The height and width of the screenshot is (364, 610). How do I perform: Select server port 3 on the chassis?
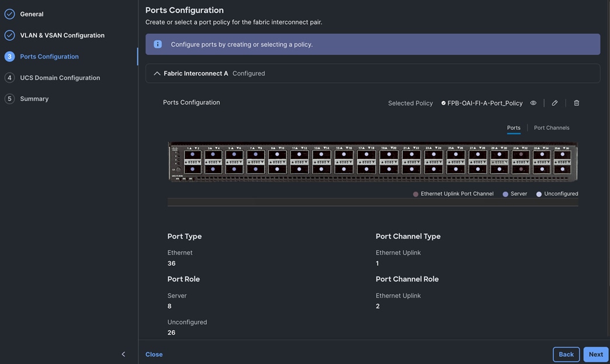pyautogui.click(x=213, y=154)
